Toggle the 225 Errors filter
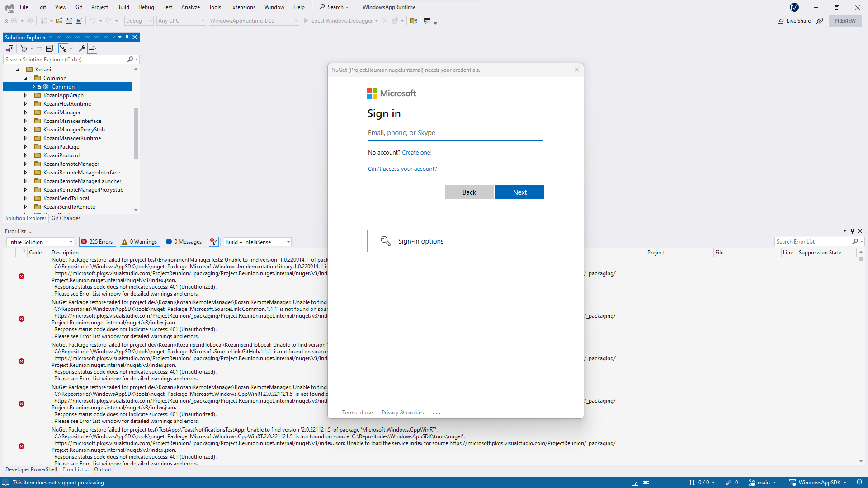Screen dimensions: 868x488 tap(97, 242)
